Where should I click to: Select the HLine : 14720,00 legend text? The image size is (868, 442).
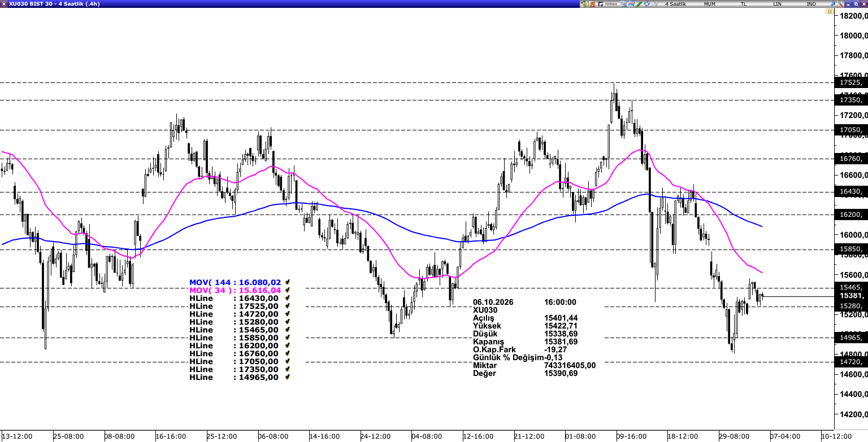tap(234, 314)
